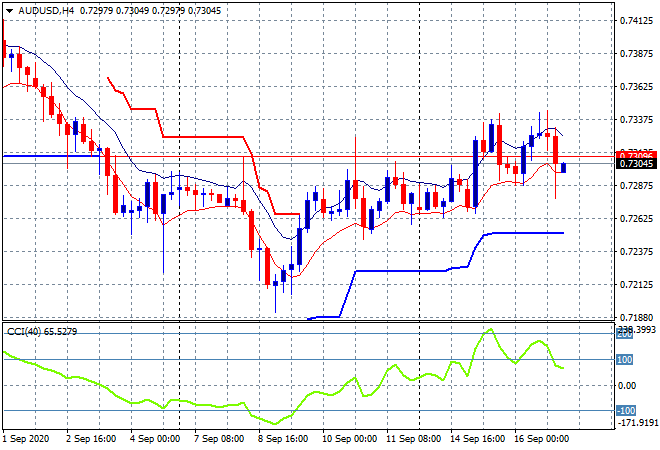
Task: Click the 11 Sep 08:00 time label
Action: click(413, 439)
